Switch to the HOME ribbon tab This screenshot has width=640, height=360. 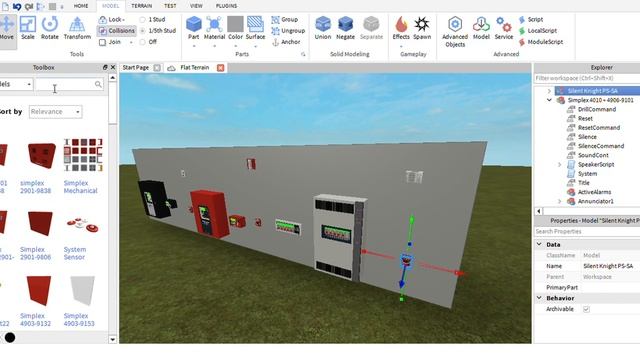click(81, 6)
